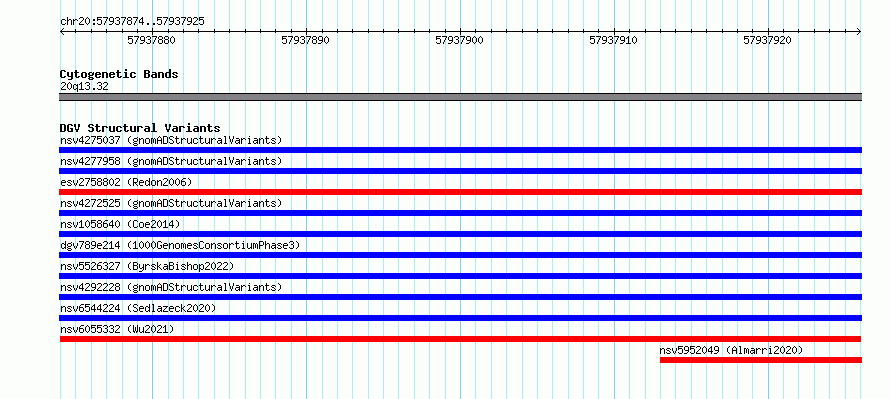Open dgv789e214 1000GenomesConsortiumPhase3 label

180,245
